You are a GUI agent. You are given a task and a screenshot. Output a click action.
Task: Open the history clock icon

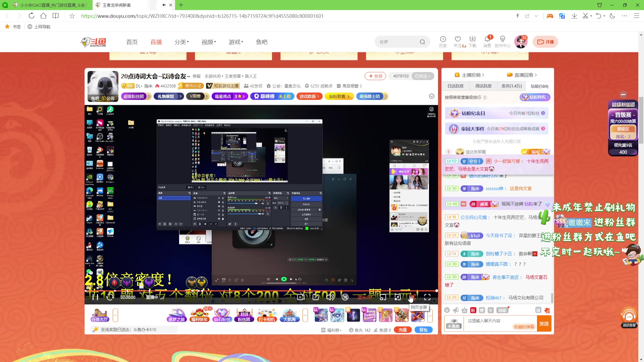tap(443, 40)
